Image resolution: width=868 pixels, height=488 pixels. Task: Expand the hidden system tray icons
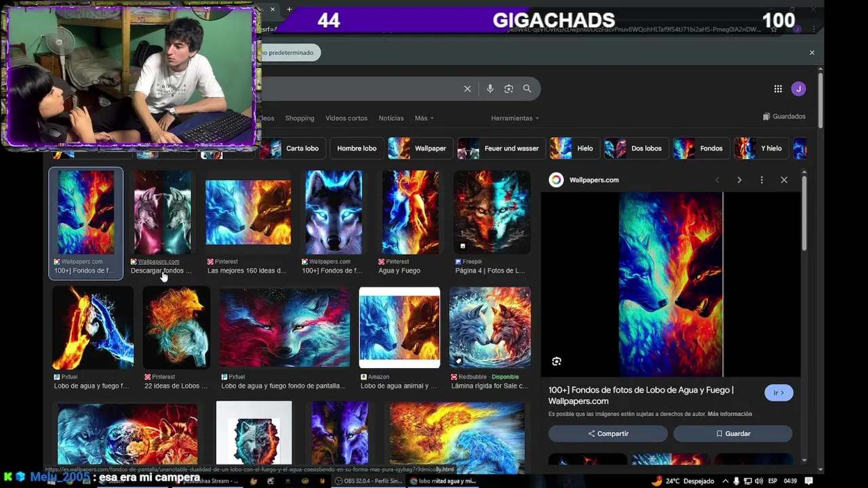[x=725, y=481]
